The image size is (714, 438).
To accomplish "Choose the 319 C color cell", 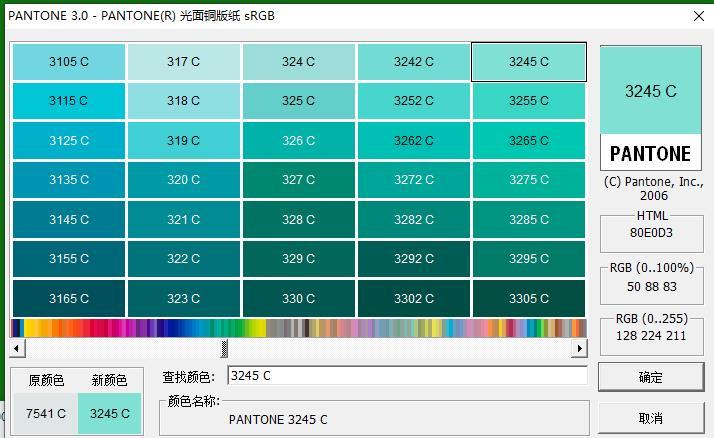I will (x=184, y=141).
